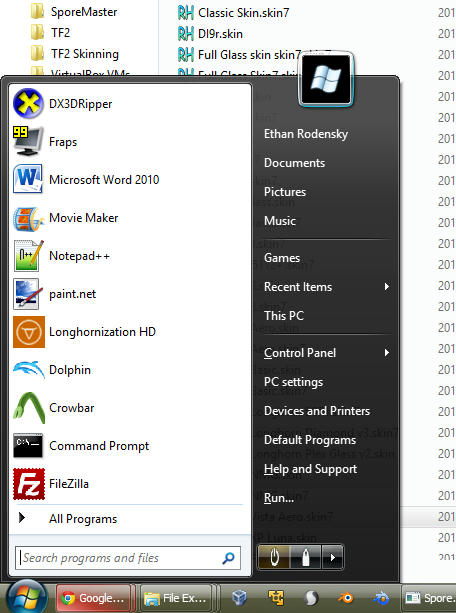Open Ethan Rodensky user folder
Image resolution: width=456 pixels, height=613 pixels.
(306, 134)
